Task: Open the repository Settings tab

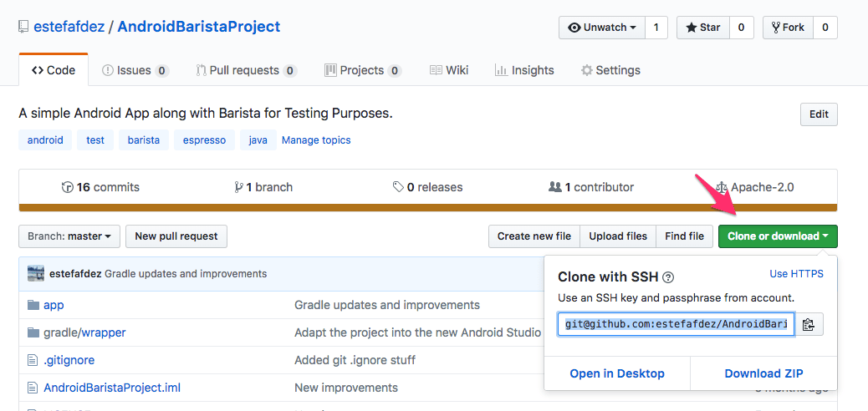Action: (x=610, y=70)
